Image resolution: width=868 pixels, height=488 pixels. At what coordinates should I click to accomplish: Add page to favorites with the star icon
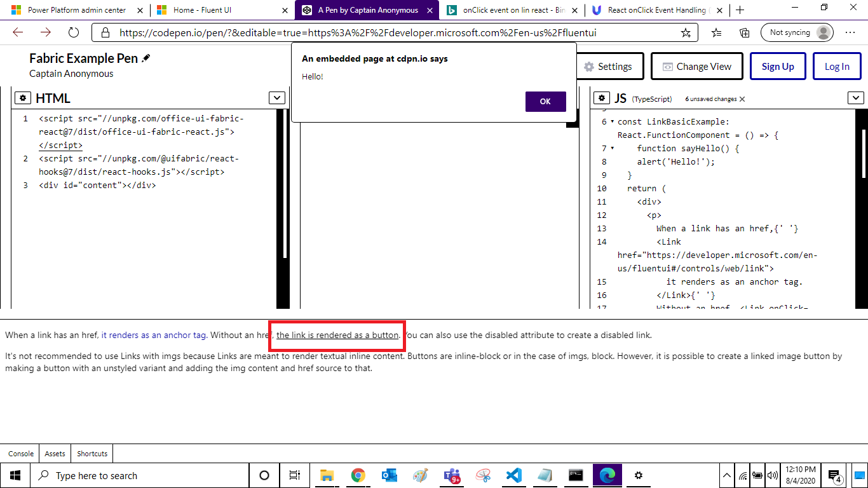[x=686, y=32]
